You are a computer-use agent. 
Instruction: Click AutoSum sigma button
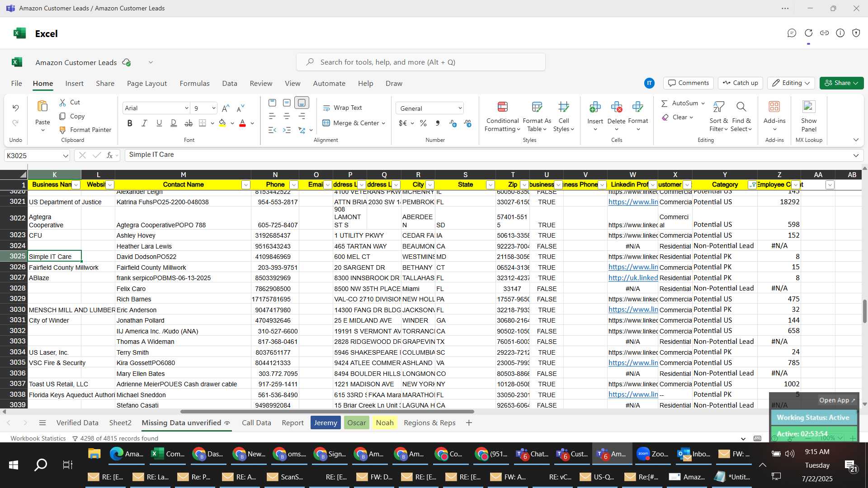tap(680, 103)
